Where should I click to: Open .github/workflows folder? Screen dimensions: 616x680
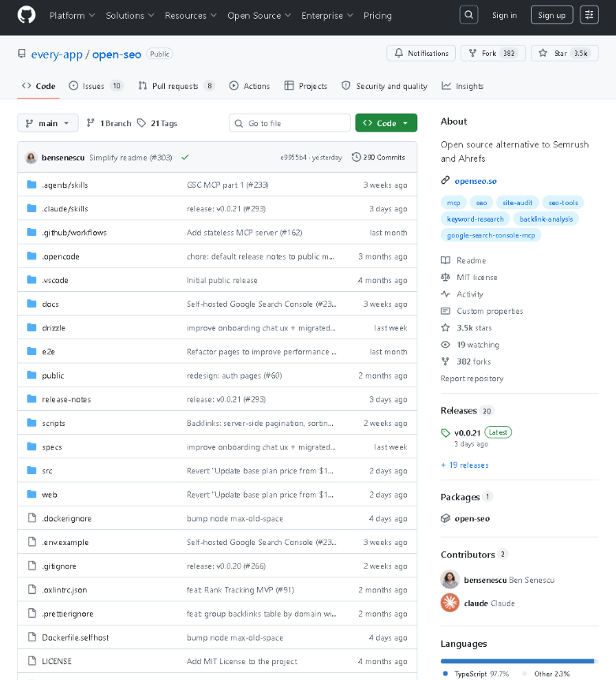74,233
